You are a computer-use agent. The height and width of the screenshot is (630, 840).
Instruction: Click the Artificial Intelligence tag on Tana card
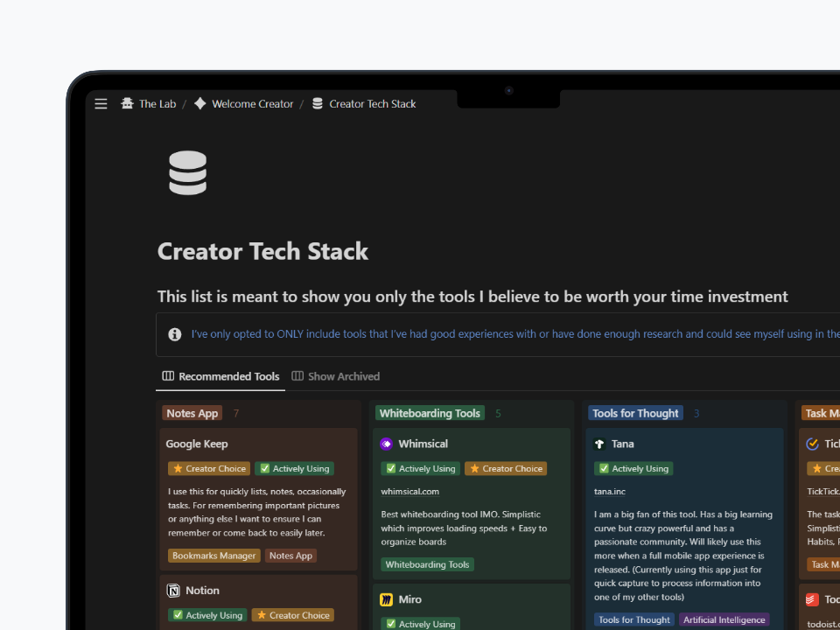(724, 620)
